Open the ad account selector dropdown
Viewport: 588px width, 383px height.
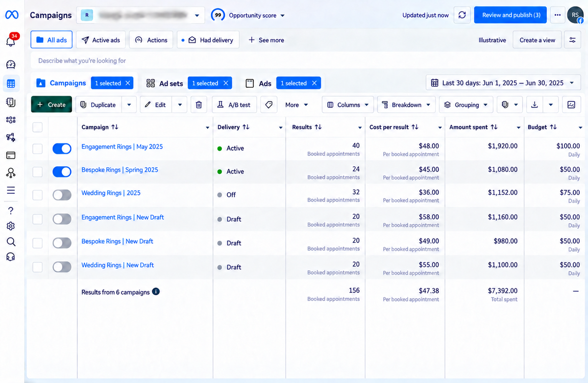pyautogui.click(x=141, y=15)
